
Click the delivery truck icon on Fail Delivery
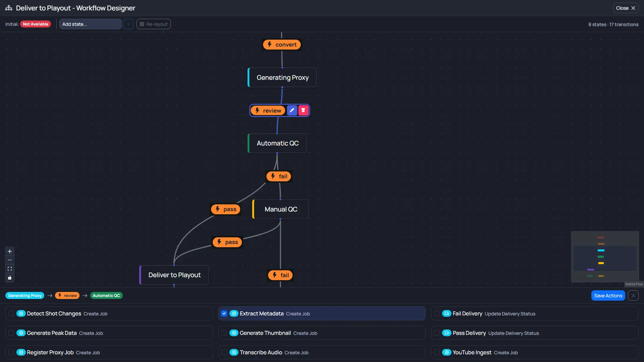click(x=447, y=313)
